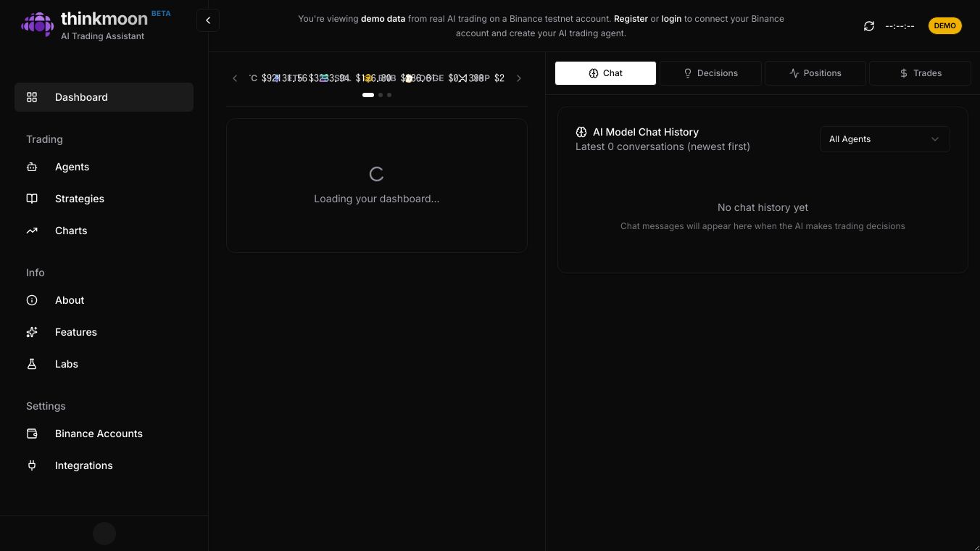Click the Register link in the banner
The width and height of the screenshot is (980, 551).
[x=631, y=19]
